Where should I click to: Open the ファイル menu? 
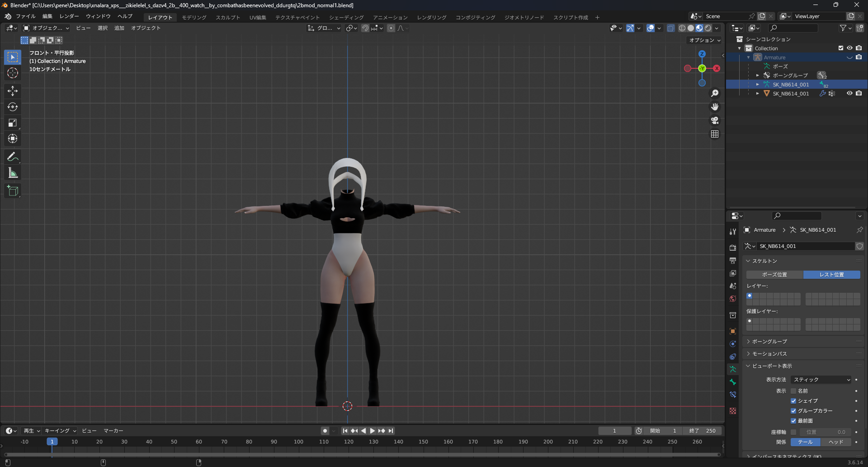coord(26,16)
